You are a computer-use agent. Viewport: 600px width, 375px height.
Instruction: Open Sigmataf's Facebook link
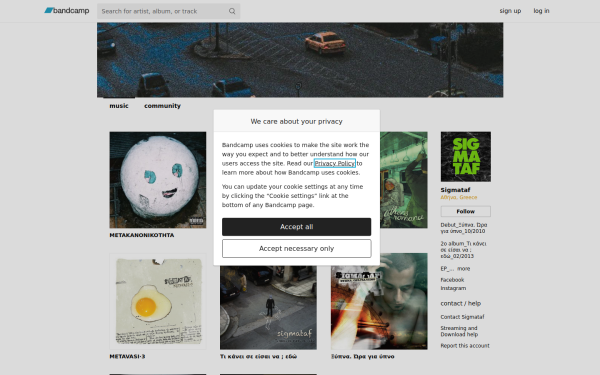pos(452,280)
